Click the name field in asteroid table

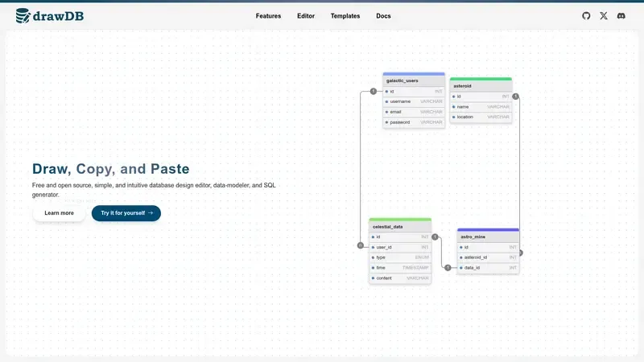coord(481,107)
